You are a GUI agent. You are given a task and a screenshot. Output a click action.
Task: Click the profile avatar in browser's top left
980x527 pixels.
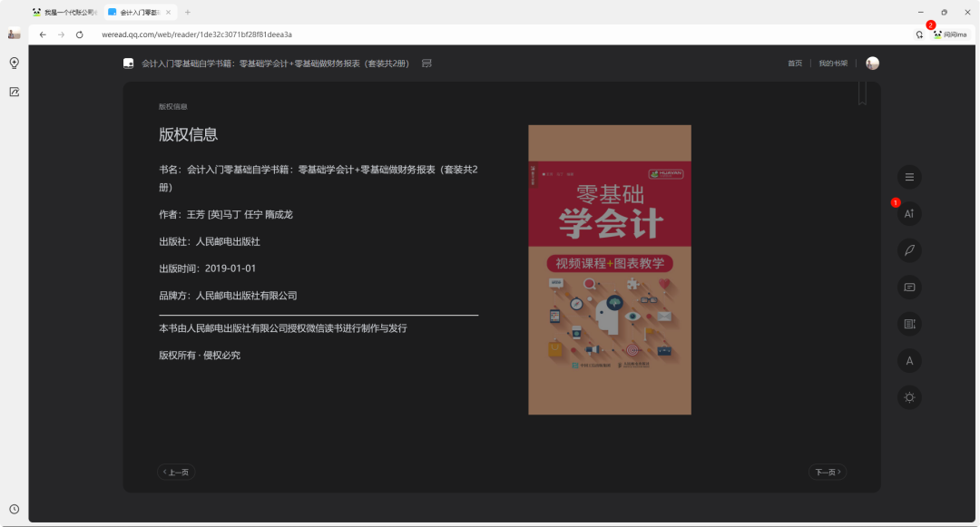click(x=15, y=34)
